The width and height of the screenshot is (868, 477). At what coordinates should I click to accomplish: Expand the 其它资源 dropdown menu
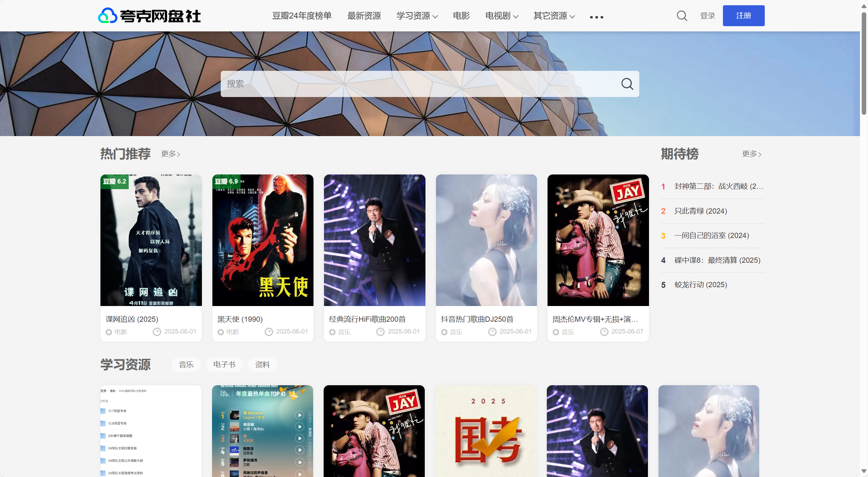pos(554,16)
